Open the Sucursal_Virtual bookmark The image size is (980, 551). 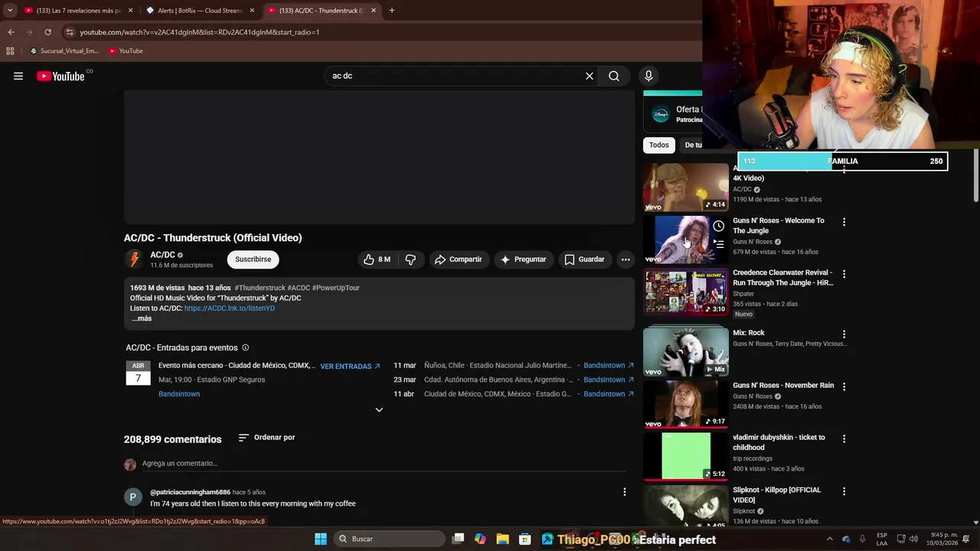tap(64, 51)
